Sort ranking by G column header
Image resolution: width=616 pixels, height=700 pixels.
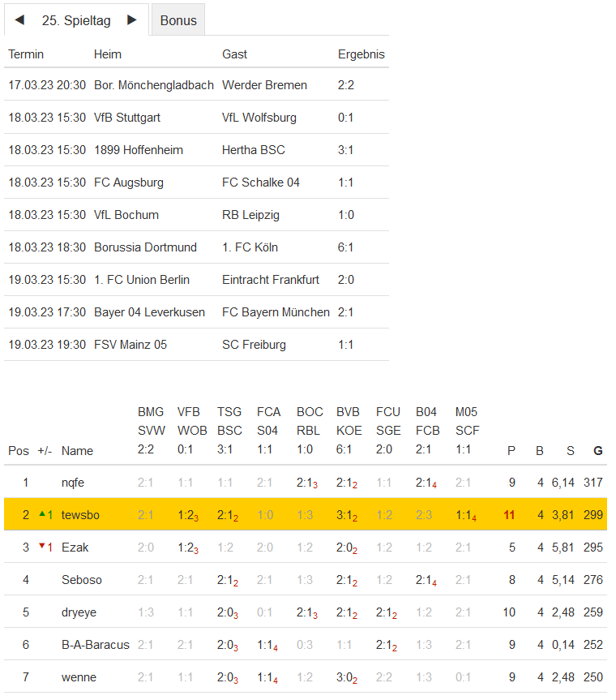(598, 451)
